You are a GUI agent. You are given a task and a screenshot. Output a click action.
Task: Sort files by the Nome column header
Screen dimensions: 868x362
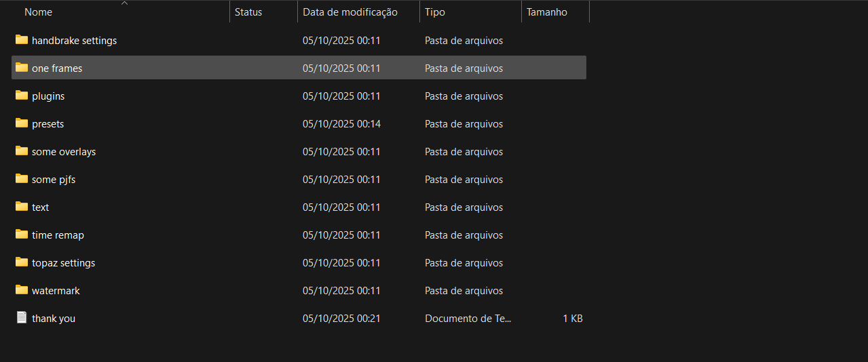coord(38,12)
